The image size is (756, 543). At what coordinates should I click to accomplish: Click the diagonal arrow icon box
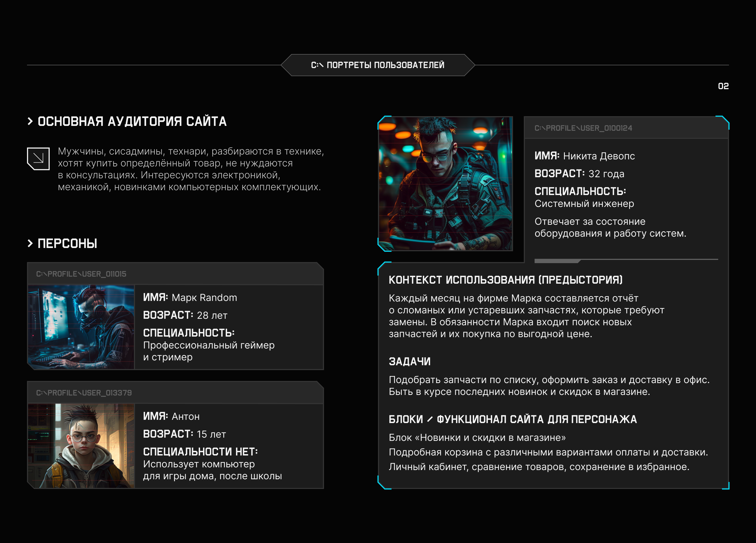(38, 158)
